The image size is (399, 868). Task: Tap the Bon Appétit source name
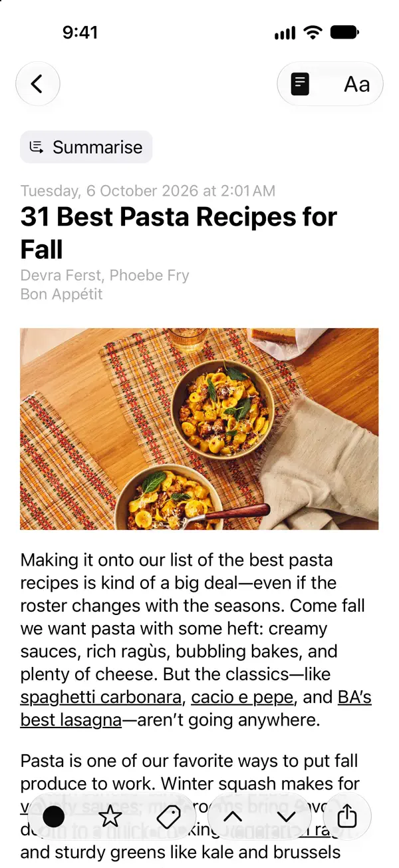tap(61, 294)
